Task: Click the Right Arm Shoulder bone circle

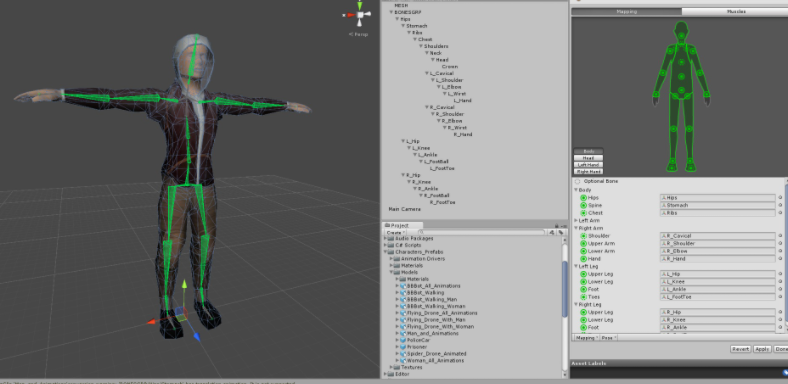Action: tap(583, 236)
